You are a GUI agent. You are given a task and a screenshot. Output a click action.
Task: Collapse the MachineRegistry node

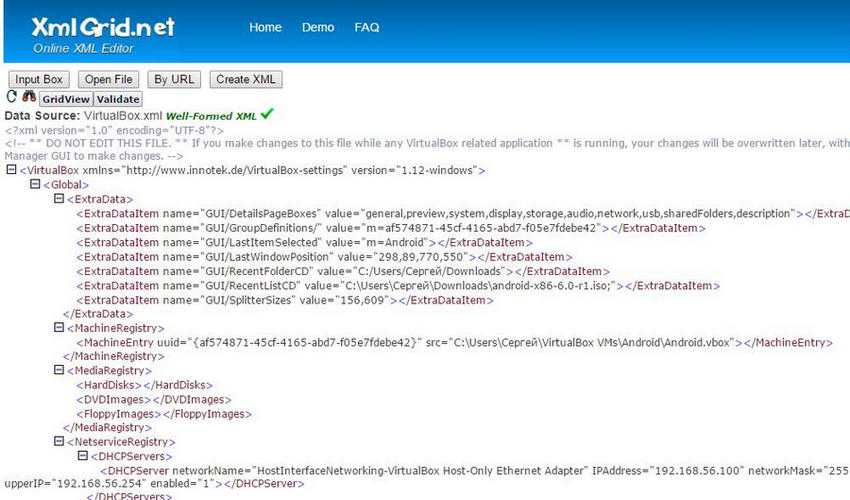[x=59, y=328]
